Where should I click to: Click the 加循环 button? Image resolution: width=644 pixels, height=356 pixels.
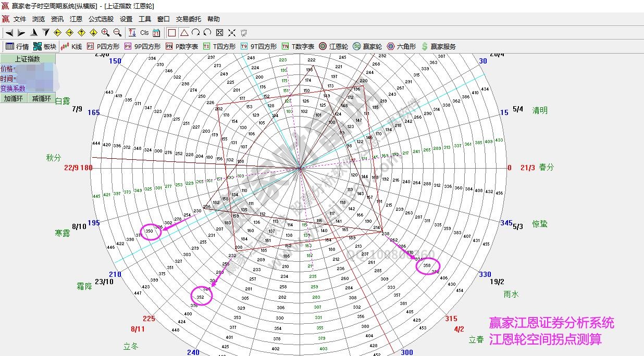pos(14,98)
